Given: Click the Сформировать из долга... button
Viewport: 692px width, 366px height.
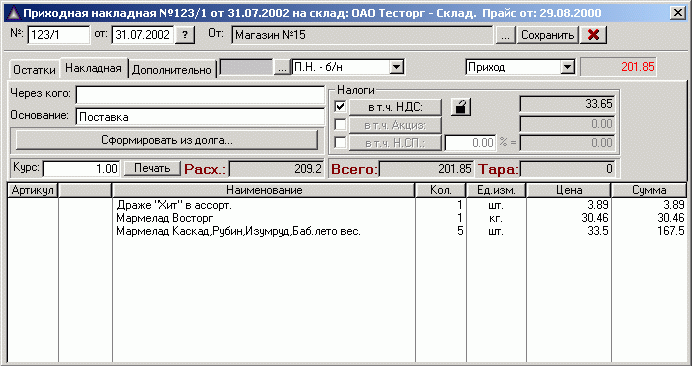Looking at the screenshot, I should (167, 140).
